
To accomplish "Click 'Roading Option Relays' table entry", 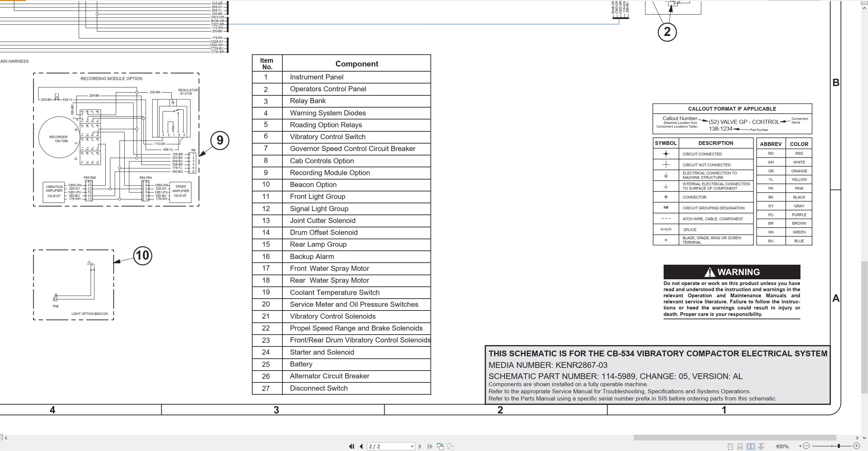I will 326,125.
